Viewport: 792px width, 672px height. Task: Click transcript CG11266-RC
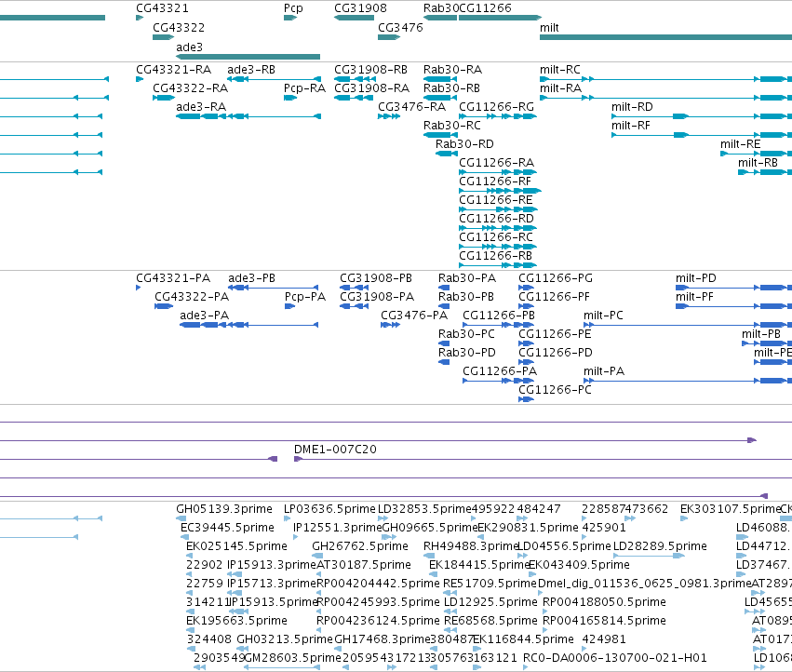tap(498, 247)
